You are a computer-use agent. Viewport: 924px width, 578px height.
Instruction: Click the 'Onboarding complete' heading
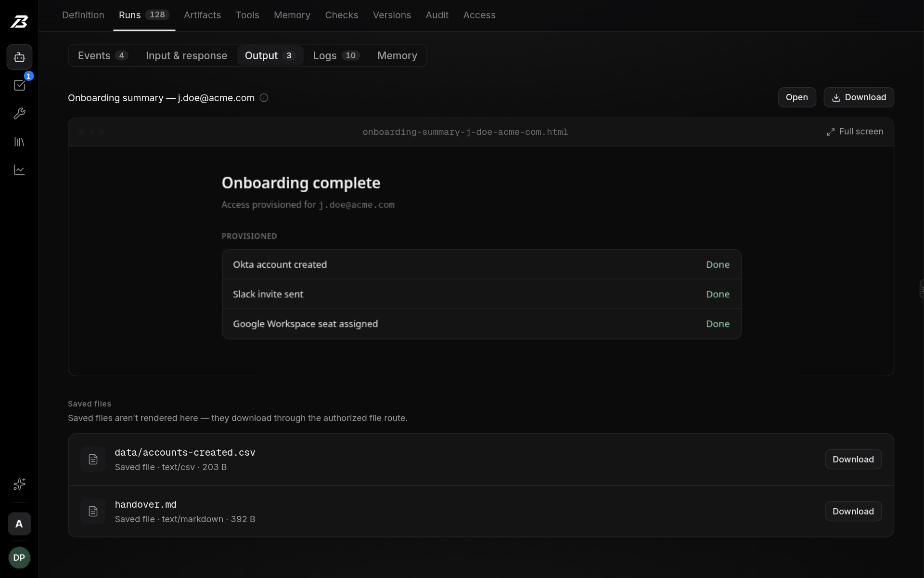coord(301,183)
